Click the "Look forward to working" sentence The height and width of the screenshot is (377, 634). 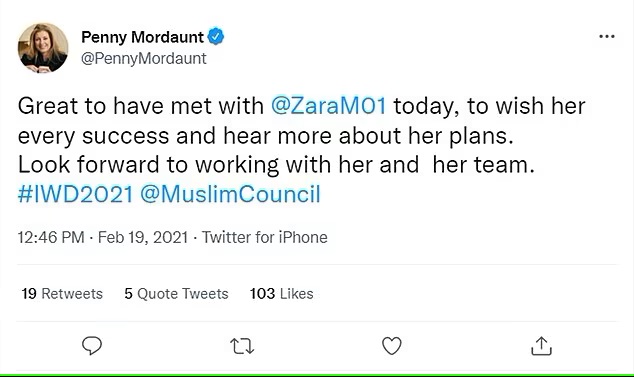276,165
